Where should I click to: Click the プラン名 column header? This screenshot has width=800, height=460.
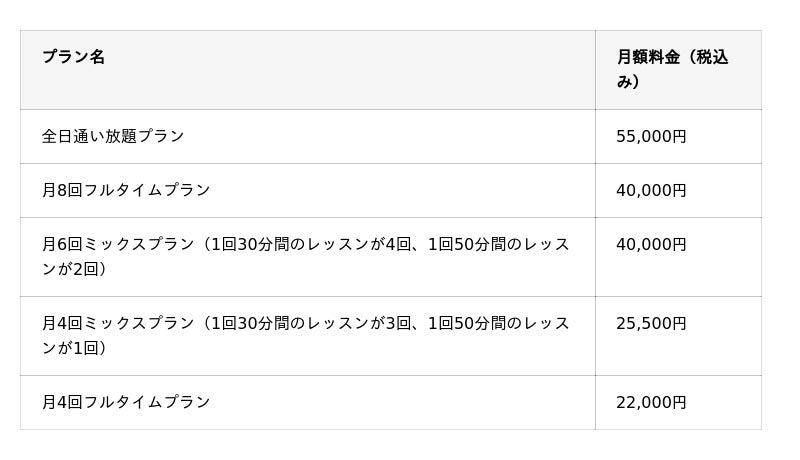pyautogui.click(x=73, y=57)
